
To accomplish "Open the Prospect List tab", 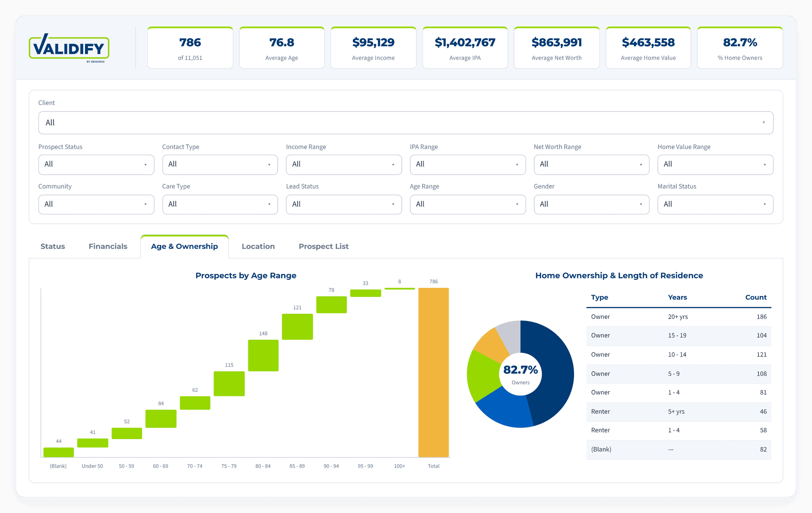I will [x=324, y=246].
